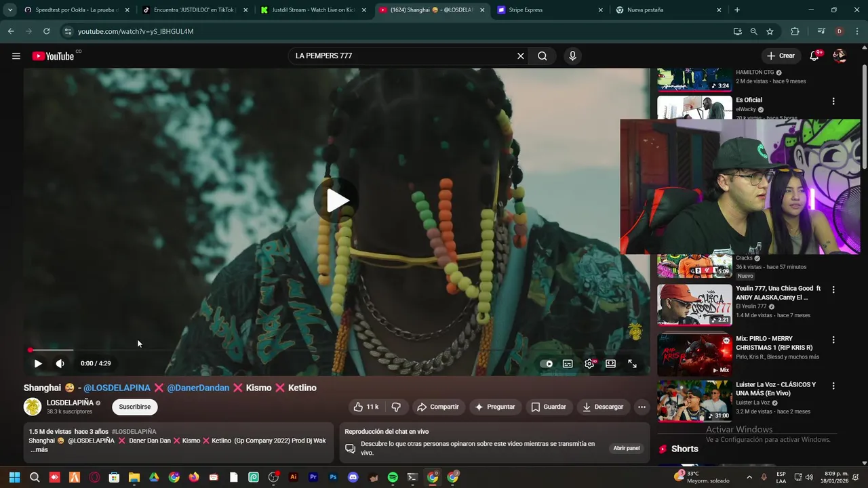Open YouTube notifications bell
Screen dimensions: 868x488
tap(814, 56)
